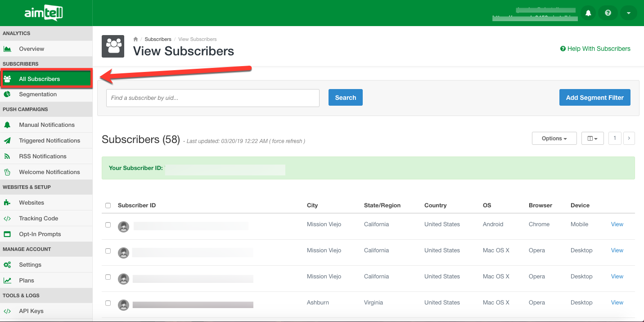Viewport: 644px width, 322px height.
Task: Open the help question mark icon
Action: point(608,13)
